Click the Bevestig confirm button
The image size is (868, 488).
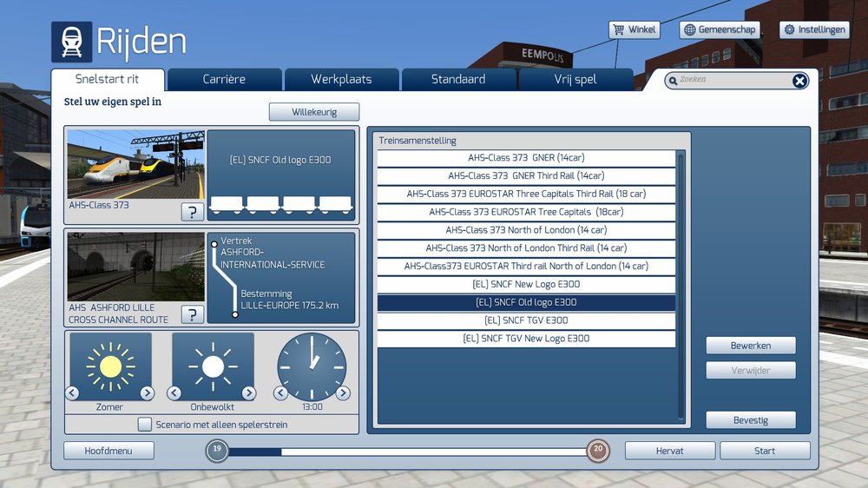pyautogui.click(x=751, y=420)
